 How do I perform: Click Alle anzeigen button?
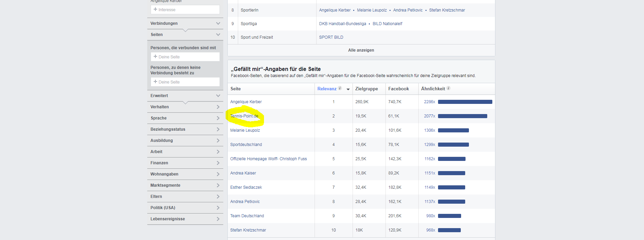pyautogui.click(x=361, y=50)
